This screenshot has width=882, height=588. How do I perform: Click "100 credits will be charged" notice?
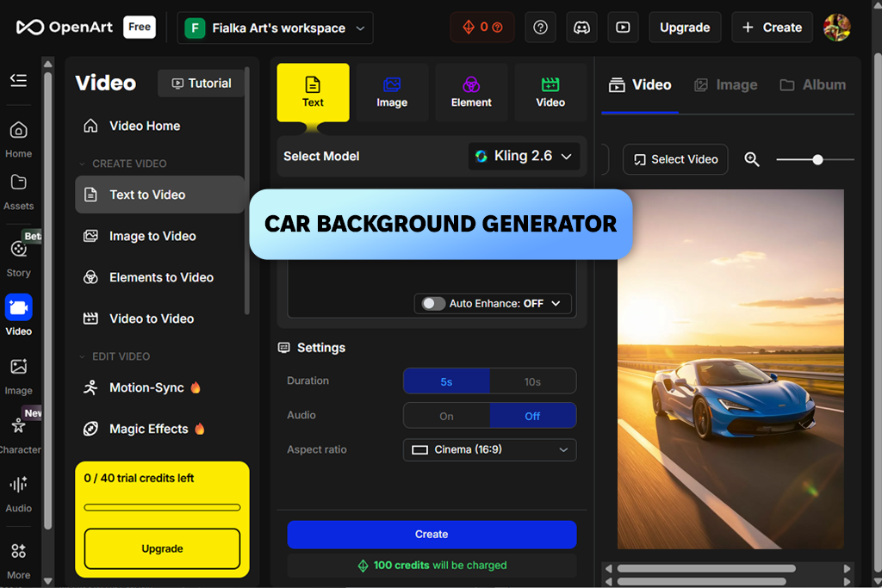point(432,566)
